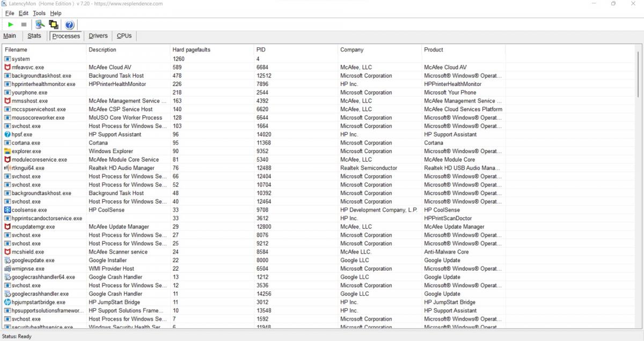644x341 pixels.
Task: Click the icon beside googlecrashhandler64.exe
Action: pos(8,277)
